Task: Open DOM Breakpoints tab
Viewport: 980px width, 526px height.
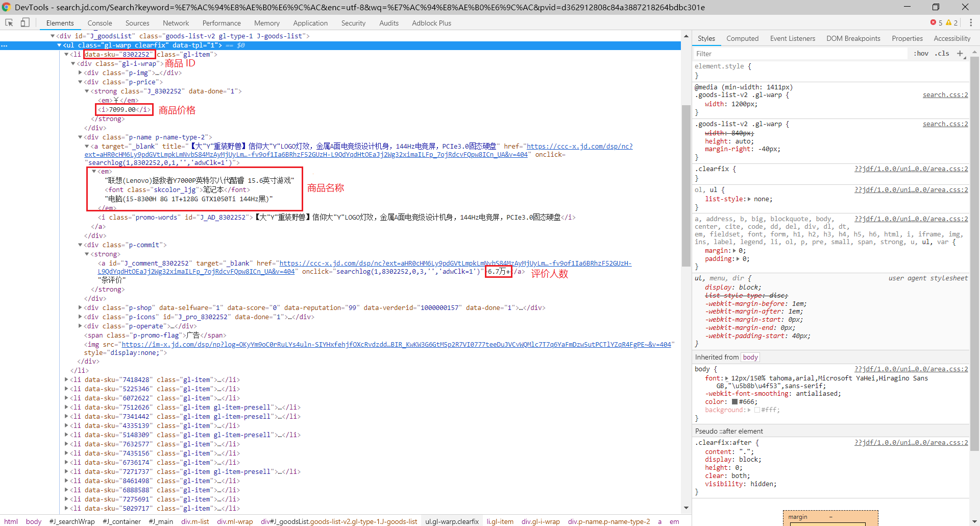Action: 853,38
